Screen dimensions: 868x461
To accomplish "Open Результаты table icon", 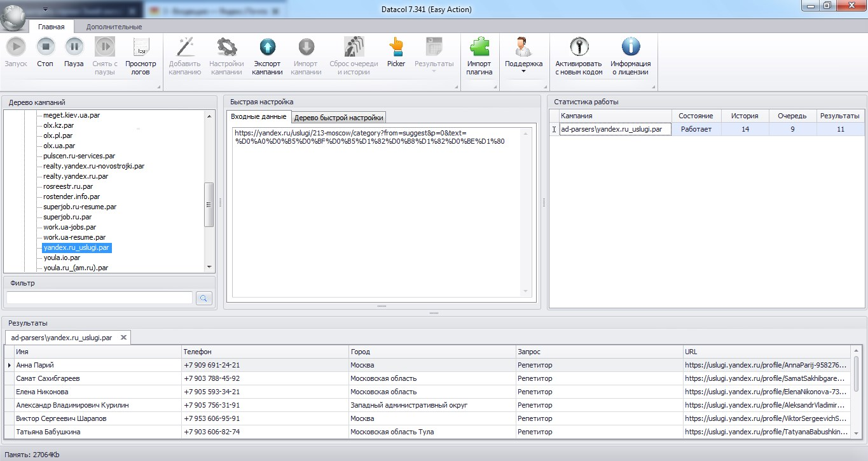I will (434, 46).
